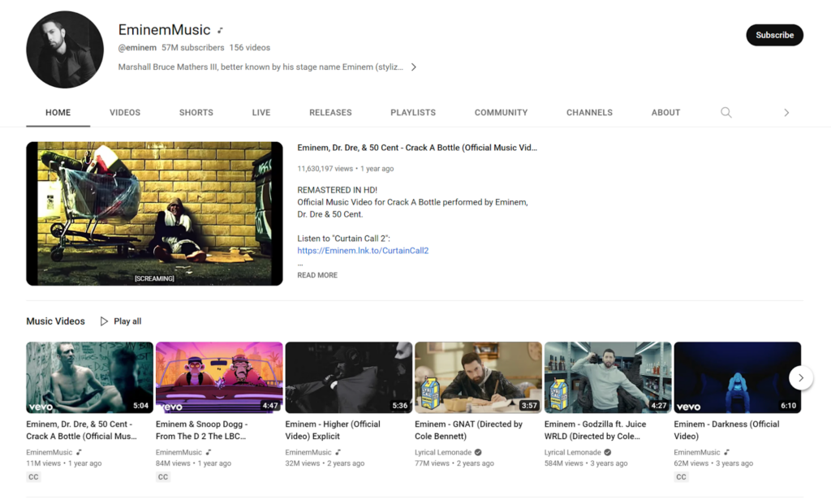Click the CC badge under the Crack A Bottle card
Screen dimensions: 831x504
pos(33,477)
